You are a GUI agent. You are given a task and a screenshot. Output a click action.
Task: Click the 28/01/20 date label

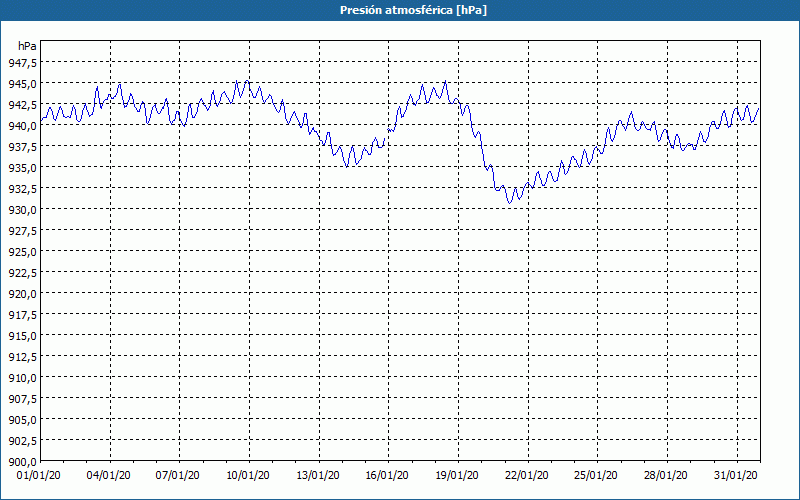[x=665, y=476]
